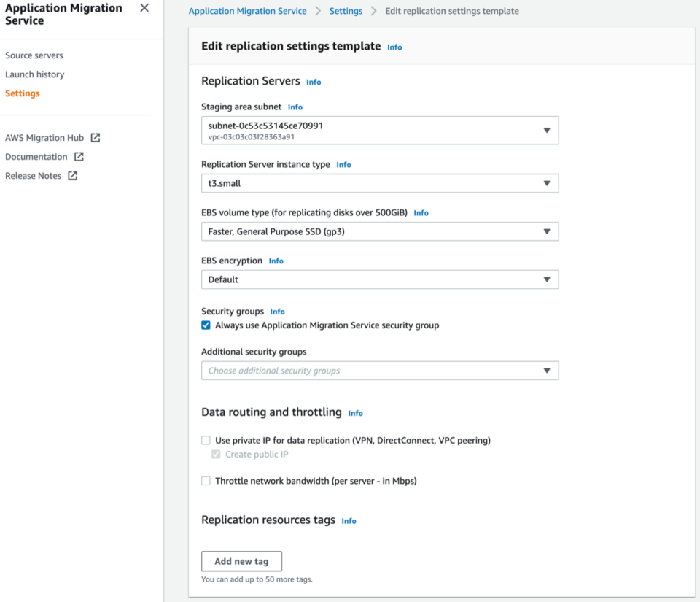This screenshot has height=602, width=700.
Task: Select Settings in the sidebar
Action: point(23,93)
